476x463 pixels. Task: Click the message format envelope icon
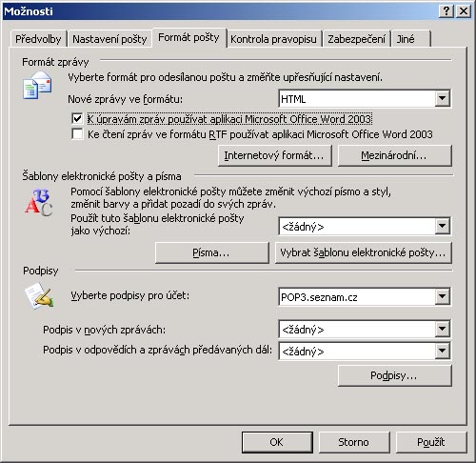click(37, 85)
